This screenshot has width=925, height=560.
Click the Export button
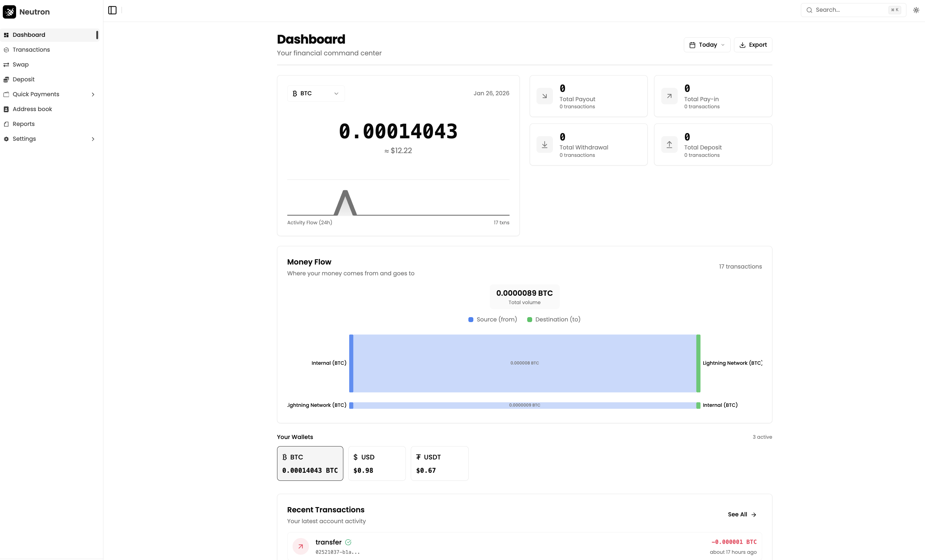[x=753, y=45]
